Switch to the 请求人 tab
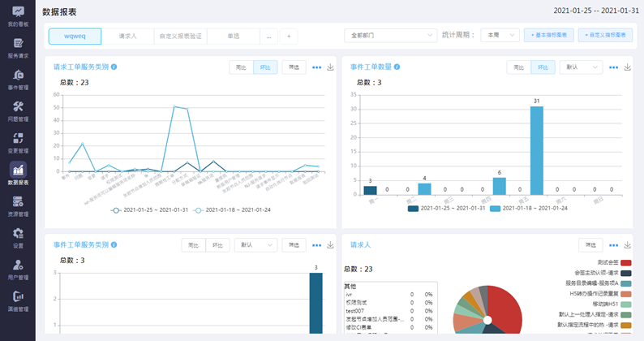This screenshot has height=341, width=644. [x=127, y=36]
